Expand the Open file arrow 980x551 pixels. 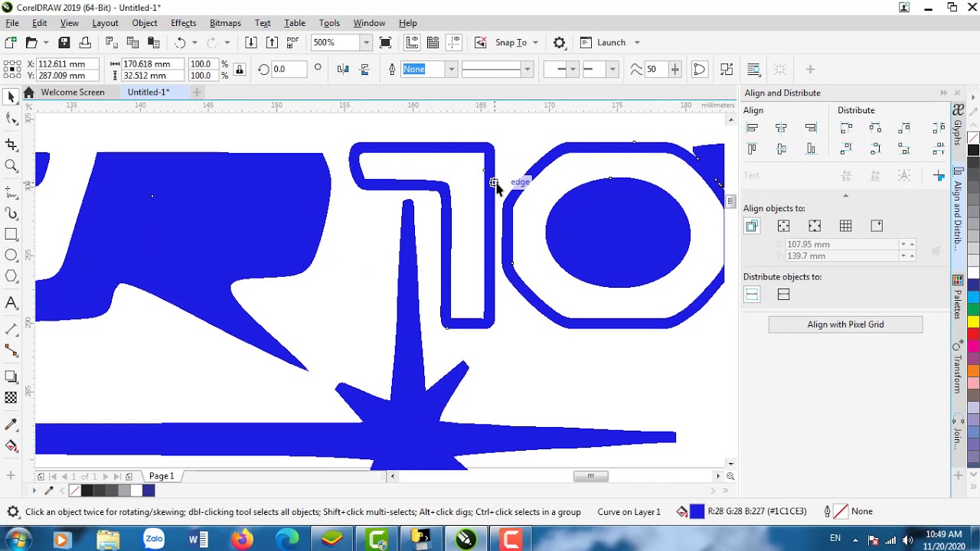click(46, 43)
